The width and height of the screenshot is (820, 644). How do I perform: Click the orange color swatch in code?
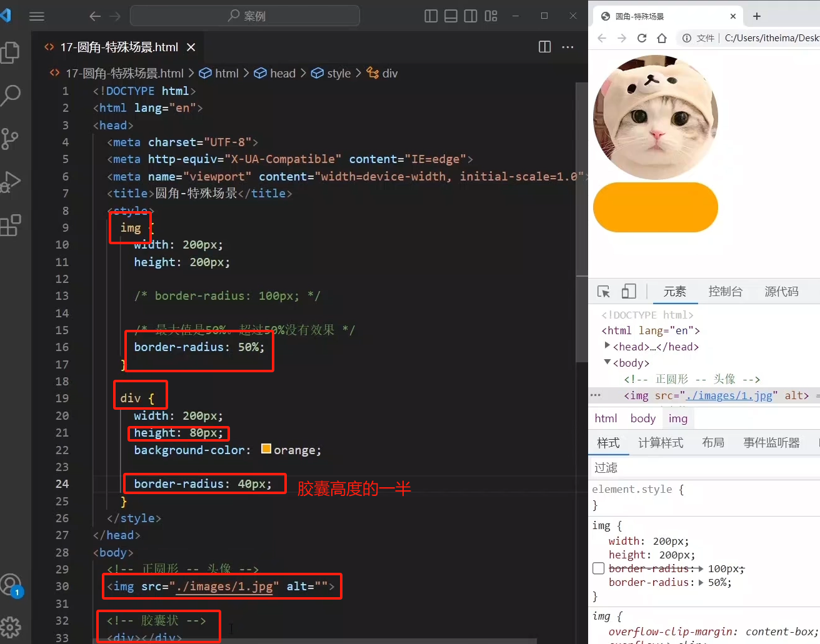point(266,448)
